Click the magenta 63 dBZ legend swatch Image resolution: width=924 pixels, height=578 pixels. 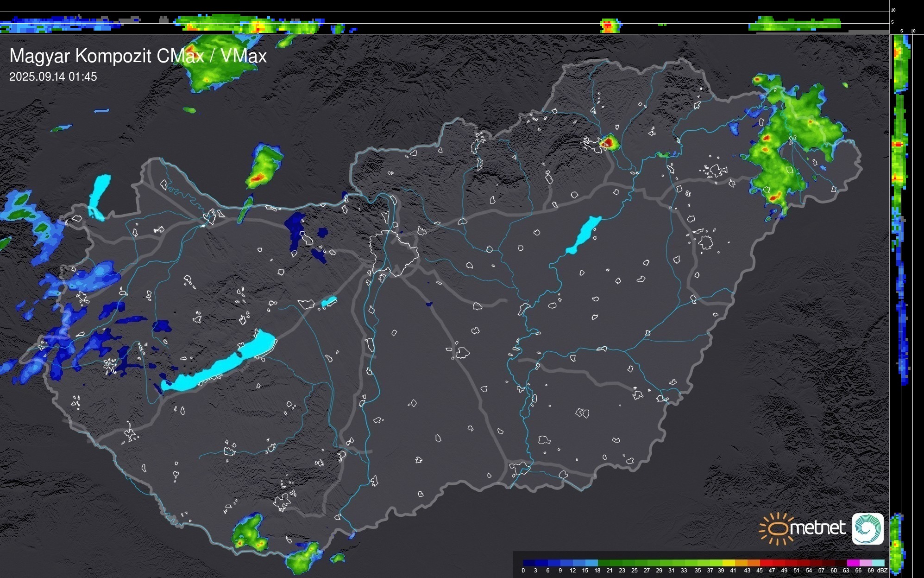click(x=853, y=563)
